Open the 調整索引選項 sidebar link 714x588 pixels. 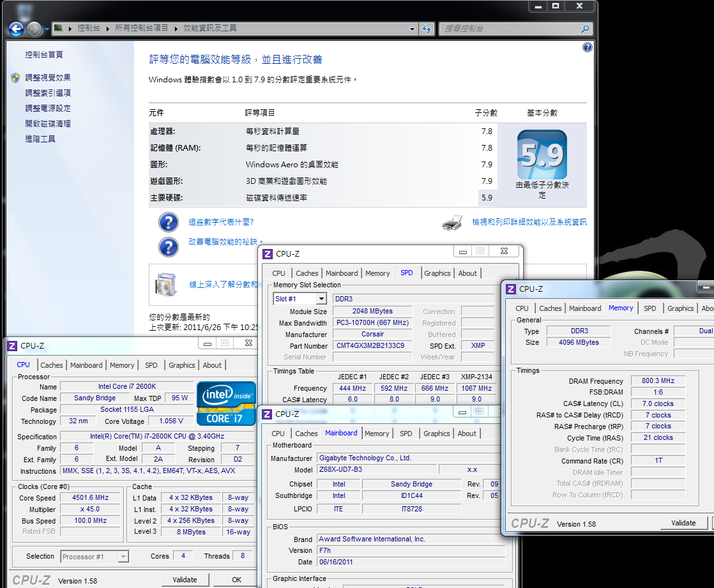(x=48, y=93)
